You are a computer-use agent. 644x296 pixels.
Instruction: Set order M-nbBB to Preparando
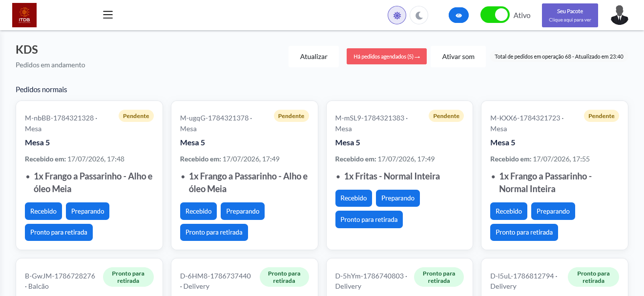coord(88,211)
